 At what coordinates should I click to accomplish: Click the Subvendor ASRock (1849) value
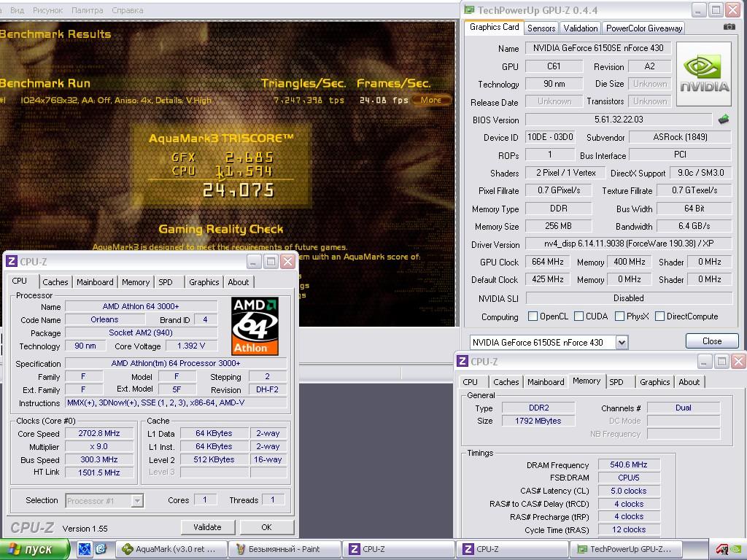[x=680, y=137]
